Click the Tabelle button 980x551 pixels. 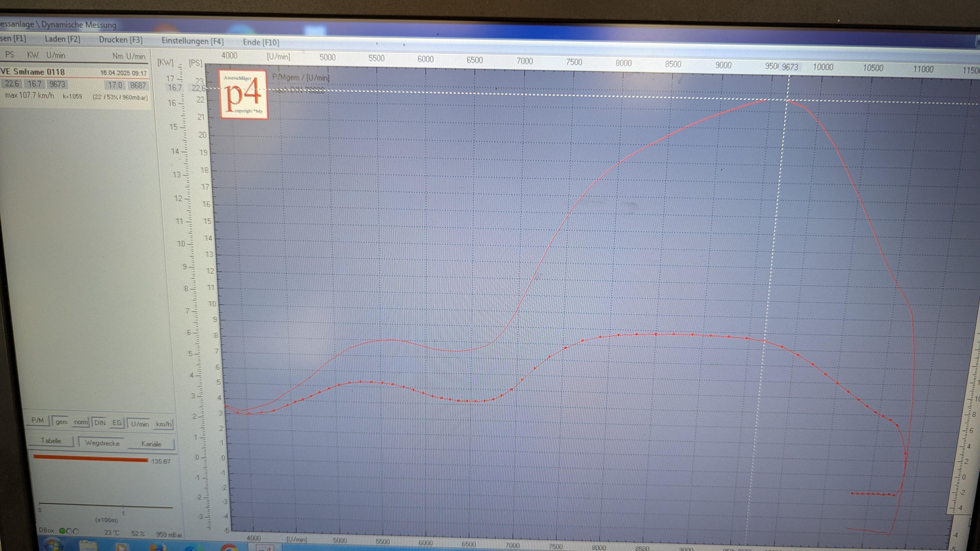tap(51, 441)
